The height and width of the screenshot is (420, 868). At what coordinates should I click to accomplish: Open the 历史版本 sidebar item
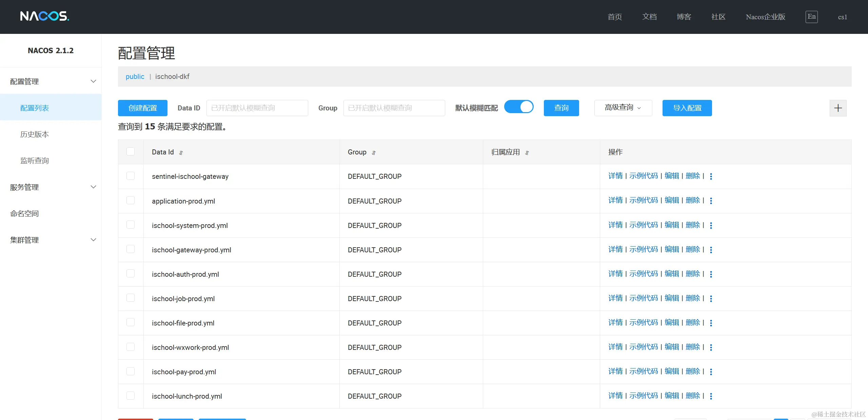[x=35, y=134]
